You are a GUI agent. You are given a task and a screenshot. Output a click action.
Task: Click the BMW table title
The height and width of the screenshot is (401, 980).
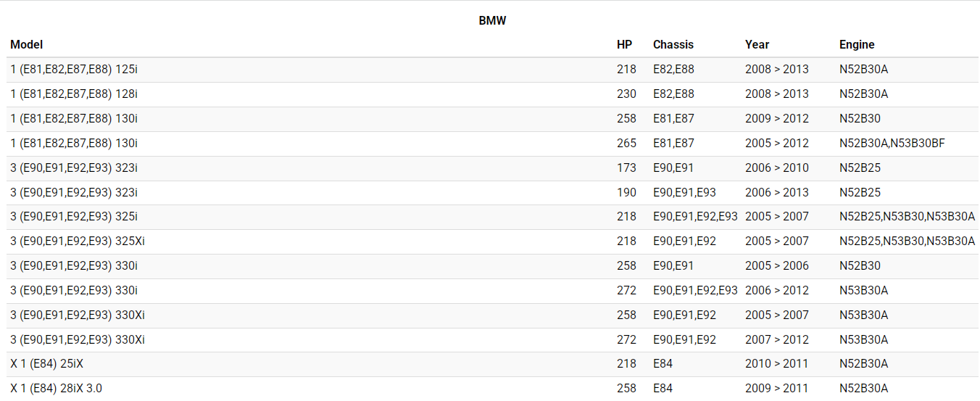pos(492,21)
